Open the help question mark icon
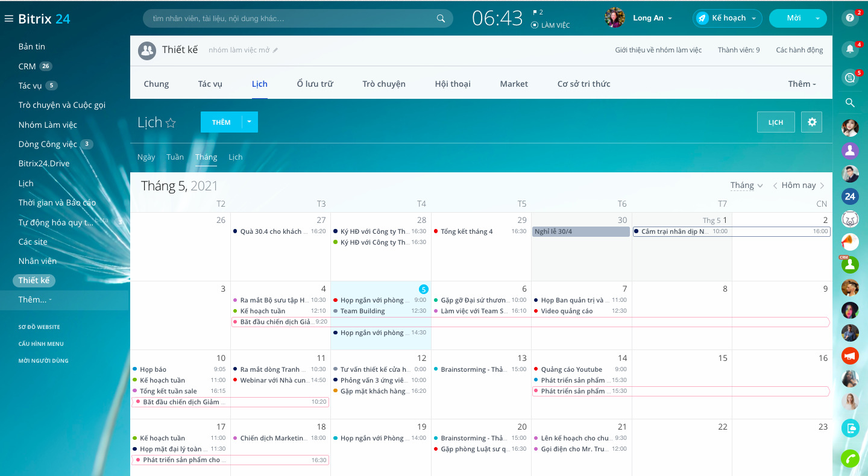868x476 pixels. coord(850,17)
